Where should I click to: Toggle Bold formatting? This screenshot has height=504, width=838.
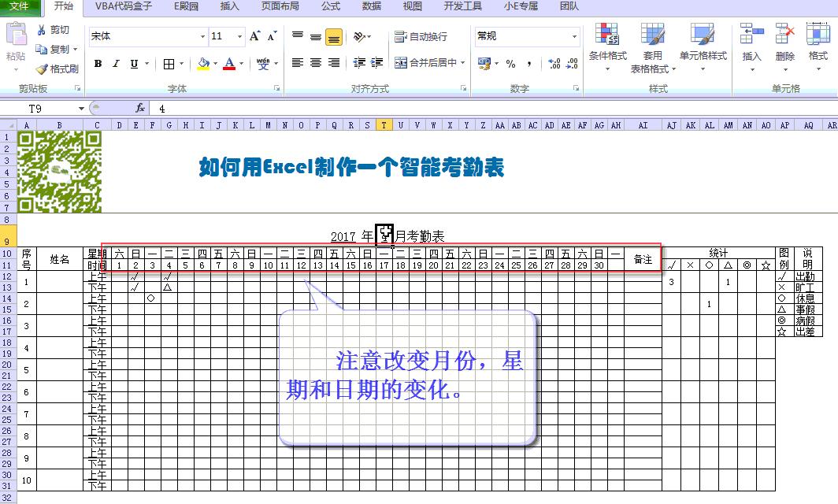(97, 64)
